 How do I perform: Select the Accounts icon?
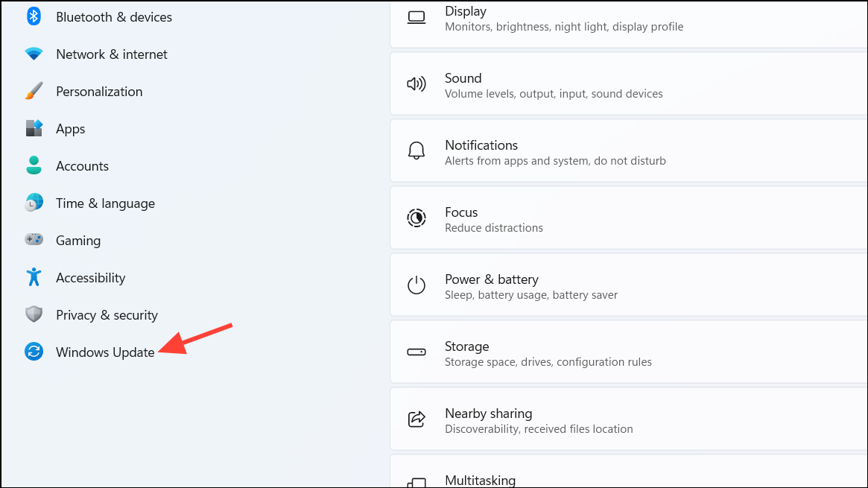[x=34, y=165]
